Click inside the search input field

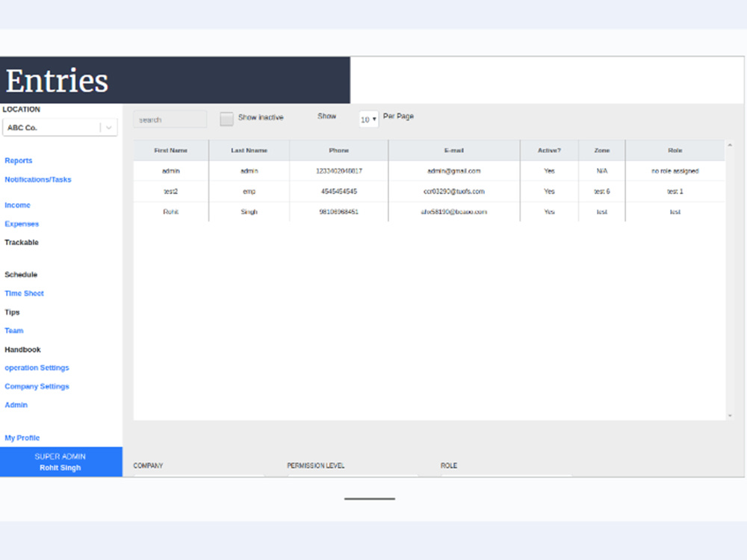170,119
